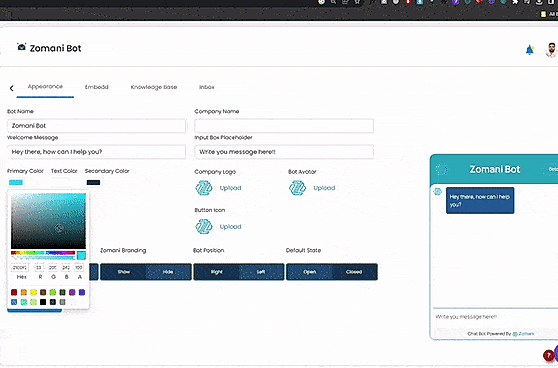Open the Knowledge Base tab
Image resolution: width=558 pixels, height=368 pixels.
pos(154,87)
